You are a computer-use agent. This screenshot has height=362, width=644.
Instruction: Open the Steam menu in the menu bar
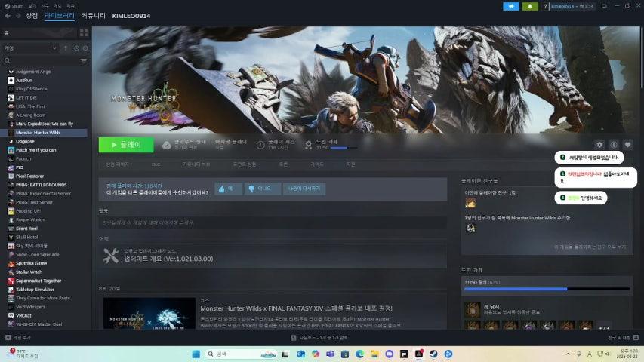click(x=14, y=6)
